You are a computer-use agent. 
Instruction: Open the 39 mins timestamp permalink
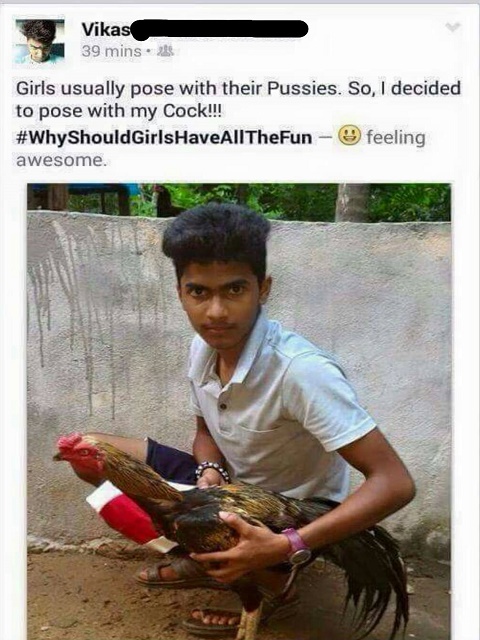pos(111,51)
